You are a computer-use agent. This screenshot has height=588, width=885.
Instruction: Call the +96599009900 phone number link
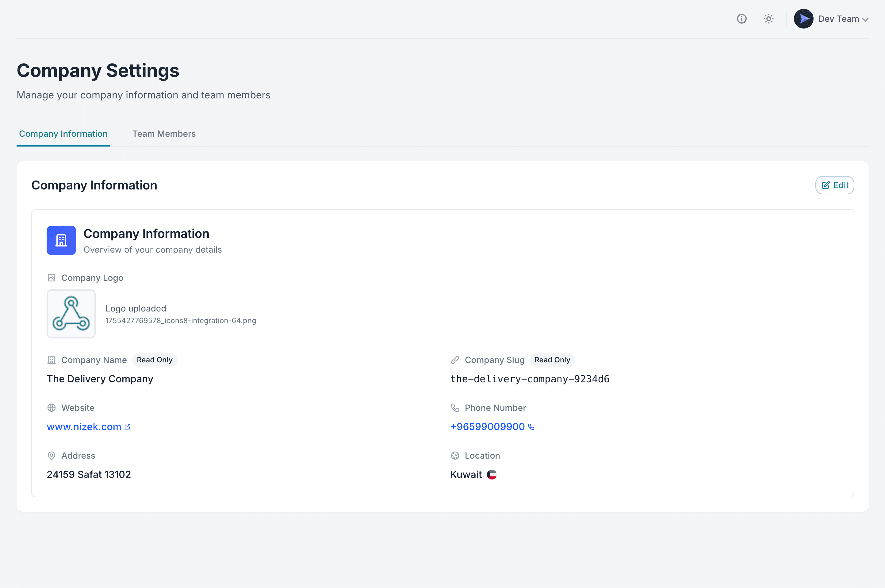487,427
